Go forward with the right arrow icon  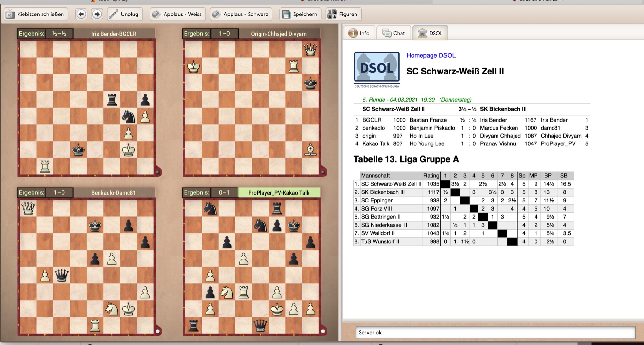tap(97, 14)
